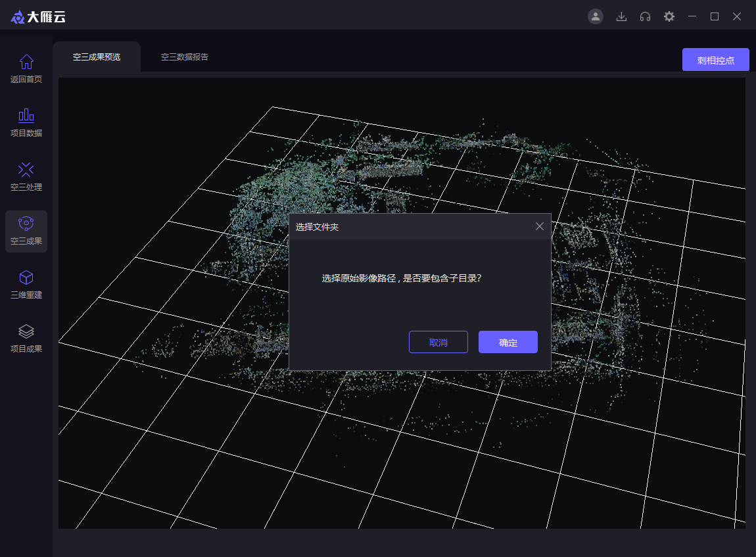Open user account avatar icon
The height and width of the screenshot is (557, 756).
click(x=596, y=16)
